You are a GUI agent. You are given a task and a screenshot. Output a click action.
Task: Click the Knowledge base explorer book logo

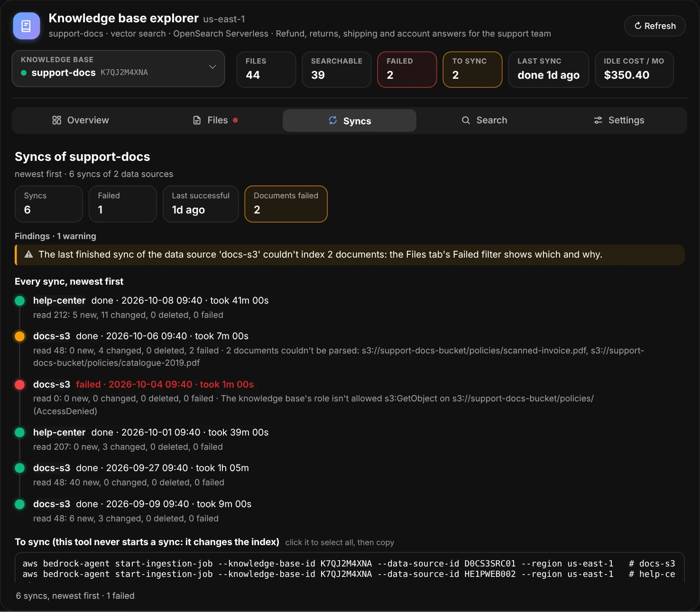(x=27, y=26)
